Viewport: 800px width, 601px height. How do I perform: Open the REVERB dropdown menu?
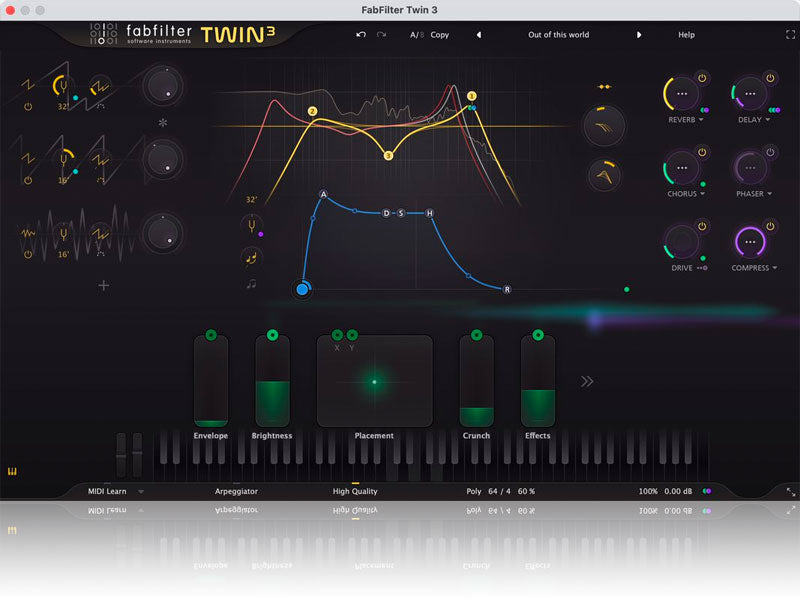point(686,120)
